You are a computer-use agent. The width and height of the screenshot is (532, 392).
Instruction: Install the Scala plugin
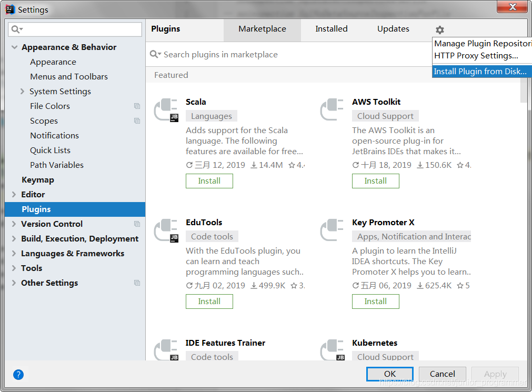pyautogui.click(x=209, y=181)
